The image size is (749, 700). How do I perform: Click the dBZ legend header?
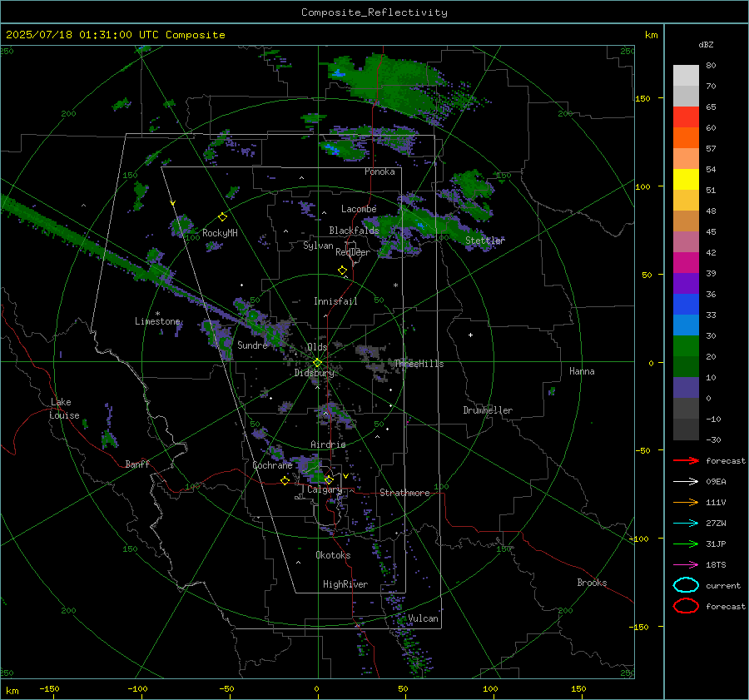pyautogui.click(x=706, y=44)
